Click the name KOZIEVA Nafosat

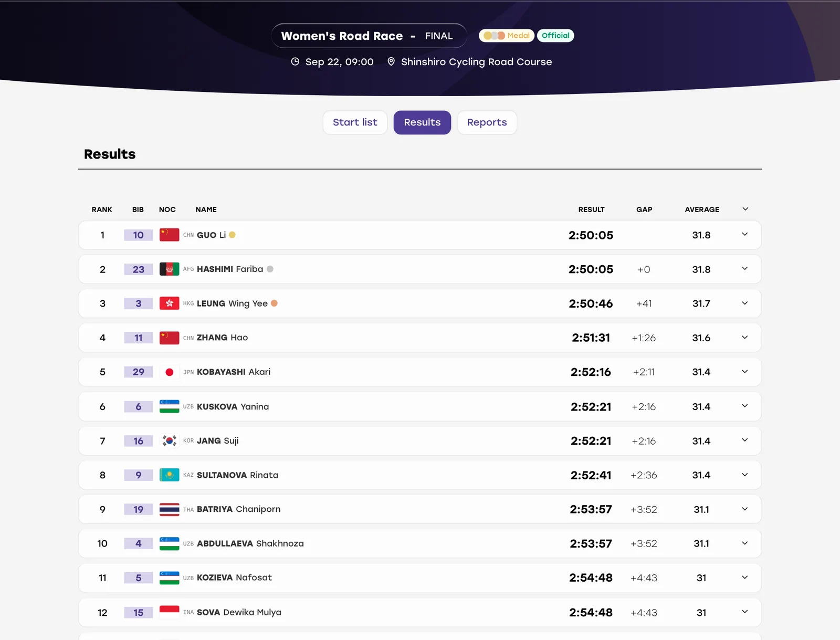click(x=234, y=578)
